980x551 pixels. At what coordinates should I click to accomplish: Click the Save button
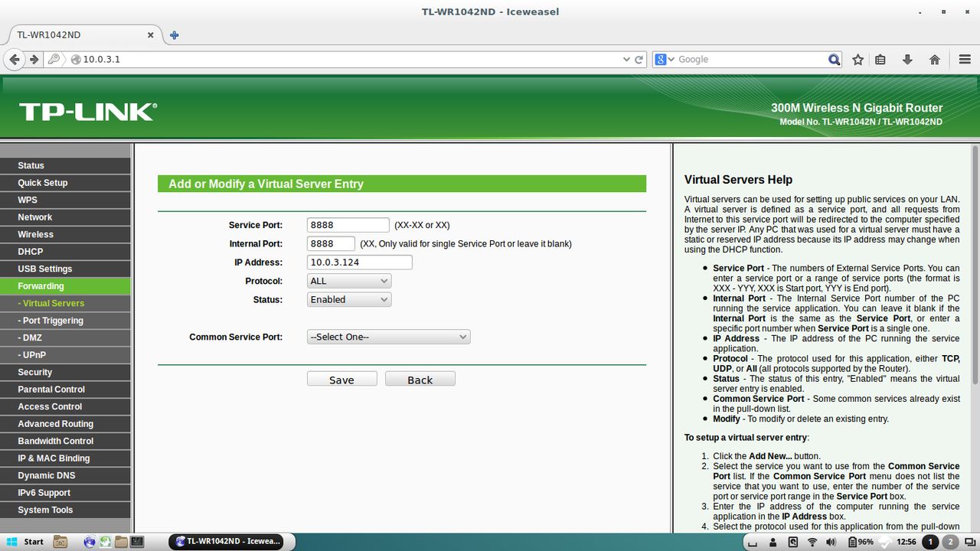(x=341, y=379)
